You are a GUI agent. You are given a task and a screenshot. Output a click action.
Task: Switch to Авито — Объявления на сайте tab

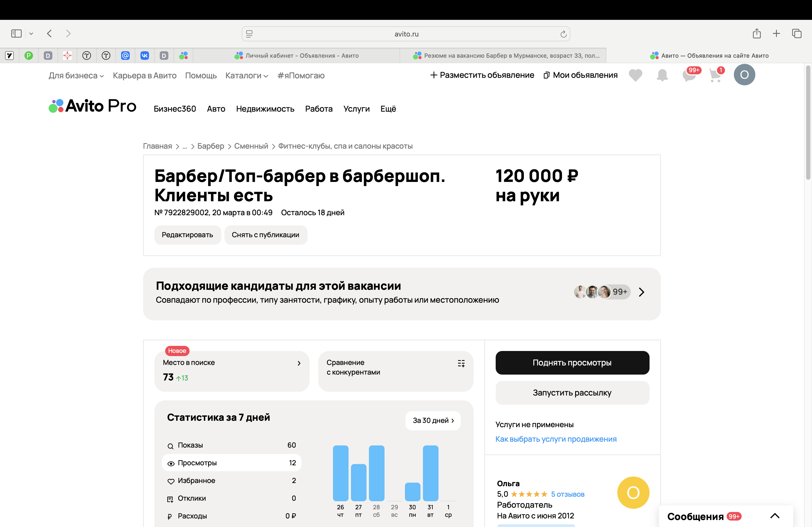[709, 56]
